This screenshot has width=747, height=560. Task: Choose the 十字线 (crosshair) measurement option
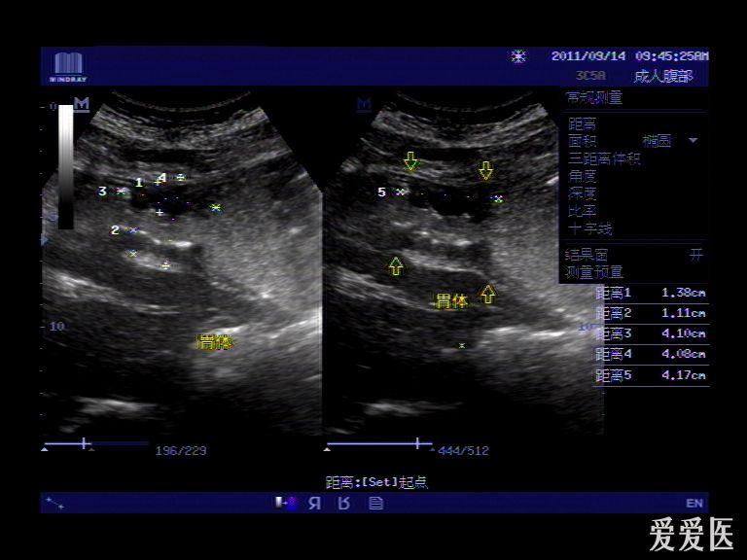click(x=589, y=228)
